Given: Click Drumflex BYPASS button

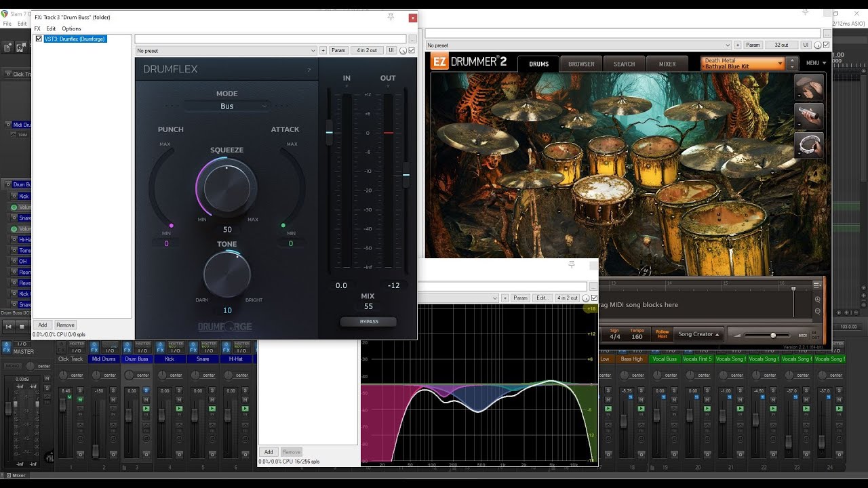Looking at the screenshot, I should 369,321.
